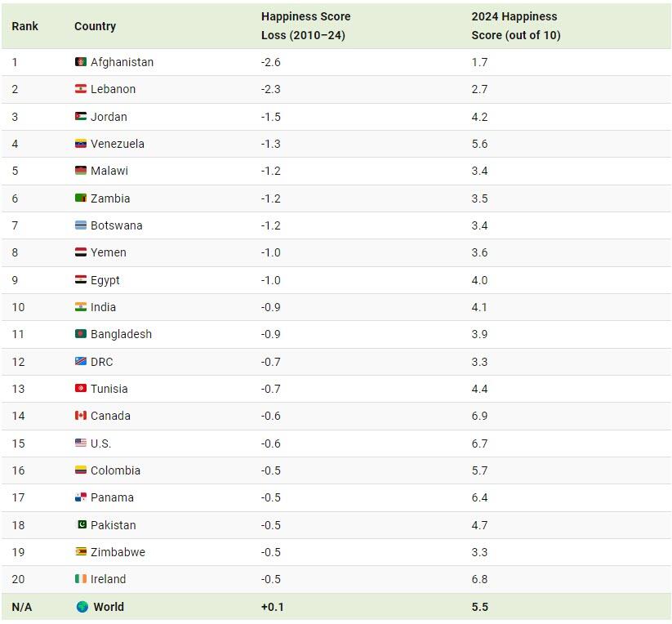Image resolution: width=672 pixels, height=624 pixels.
Task: Click Afghanistan's -2.6 score loss value
Action: point(270,62)
